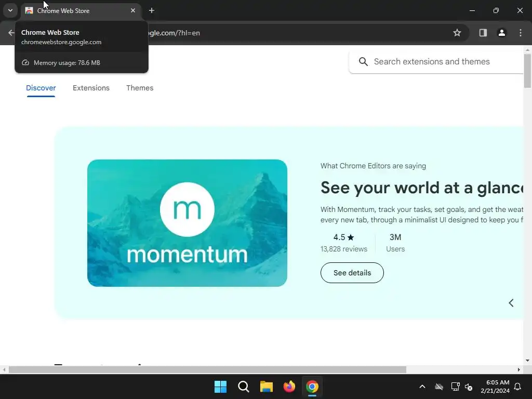Switch to the Extensions tab
This screenshot has height=399, width=532.
91,88
